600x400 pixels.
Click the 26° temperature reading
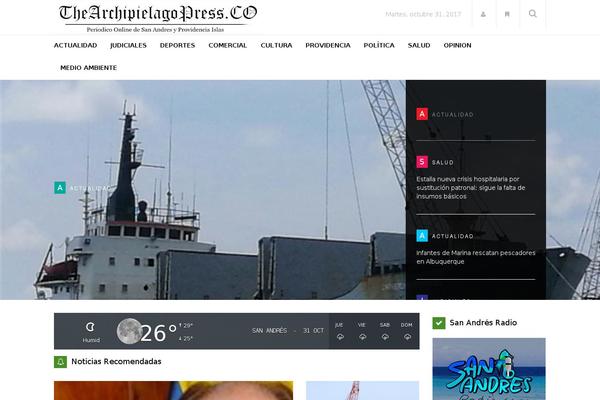tap(158, 333)
